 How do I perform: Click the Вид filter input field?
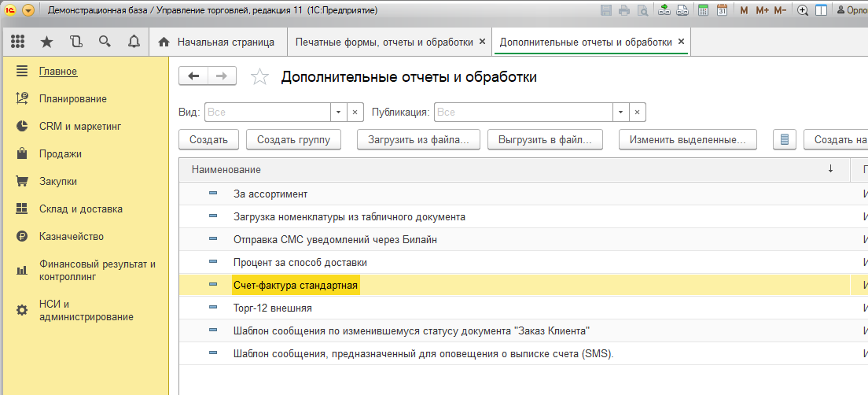point(268,112)
